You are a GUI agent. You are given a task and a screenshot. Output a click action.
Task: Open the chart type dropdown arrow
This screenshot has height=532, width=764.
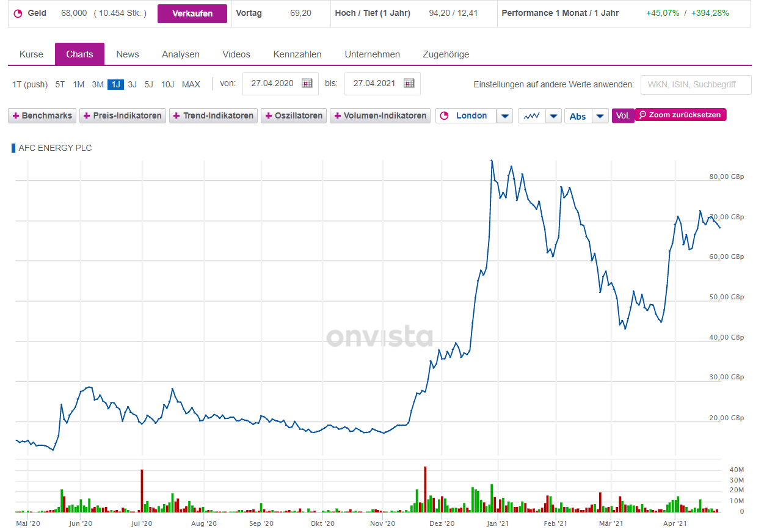click(553, 115)
